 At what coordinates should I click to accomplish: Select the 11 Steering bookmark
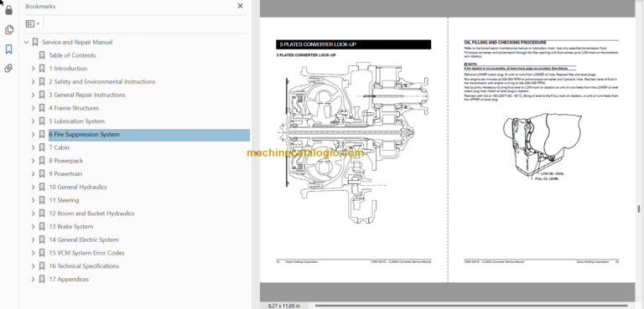coord(64,200)
